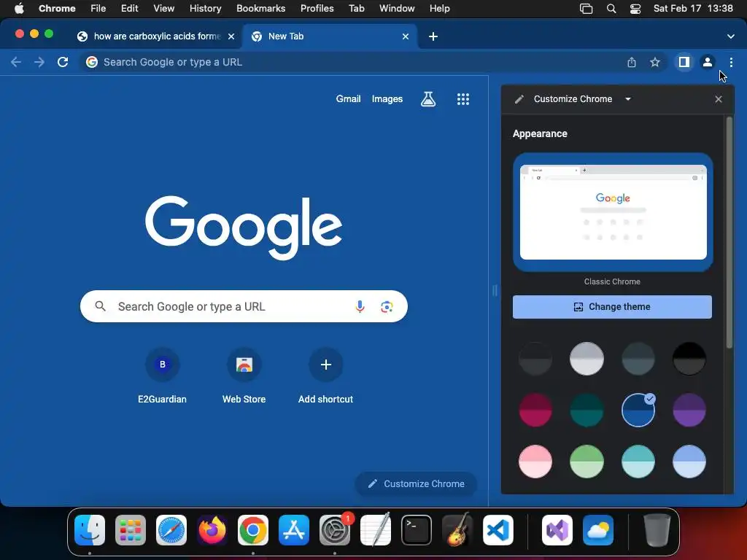Click the side panel resize handle
Viewport: 747px width, 560px height.
(495, 290)
